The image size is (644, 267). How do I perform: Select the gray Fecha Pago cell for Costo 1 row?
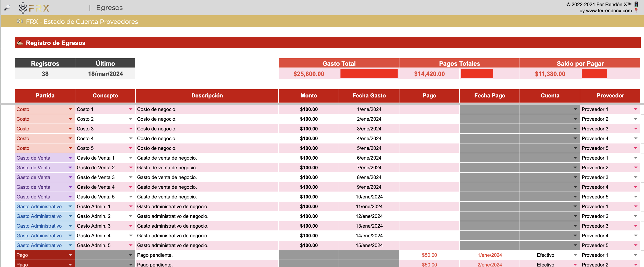[490, 109]
